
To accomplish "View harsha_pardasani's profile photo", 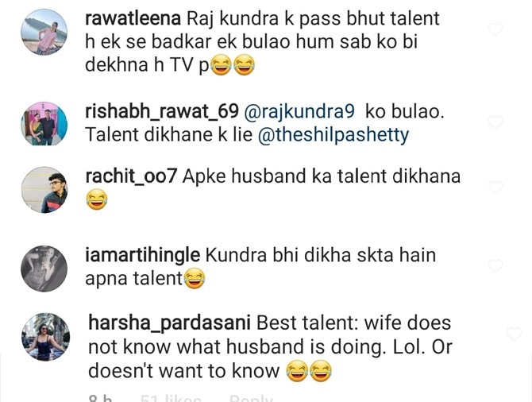I will point(46,337).
